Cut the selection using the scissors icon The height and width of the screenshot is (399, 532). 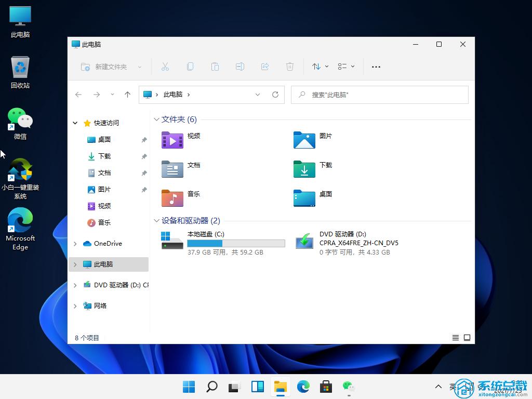point(165,66)
